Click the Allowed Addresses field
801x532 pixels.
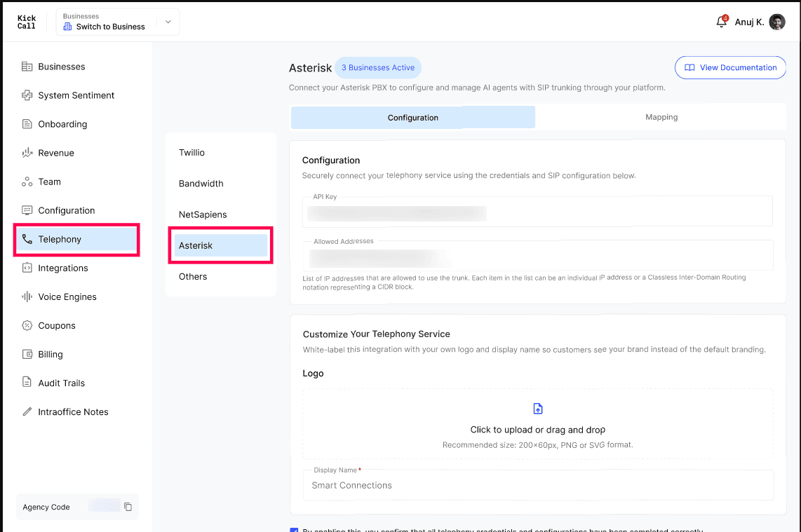537,257
